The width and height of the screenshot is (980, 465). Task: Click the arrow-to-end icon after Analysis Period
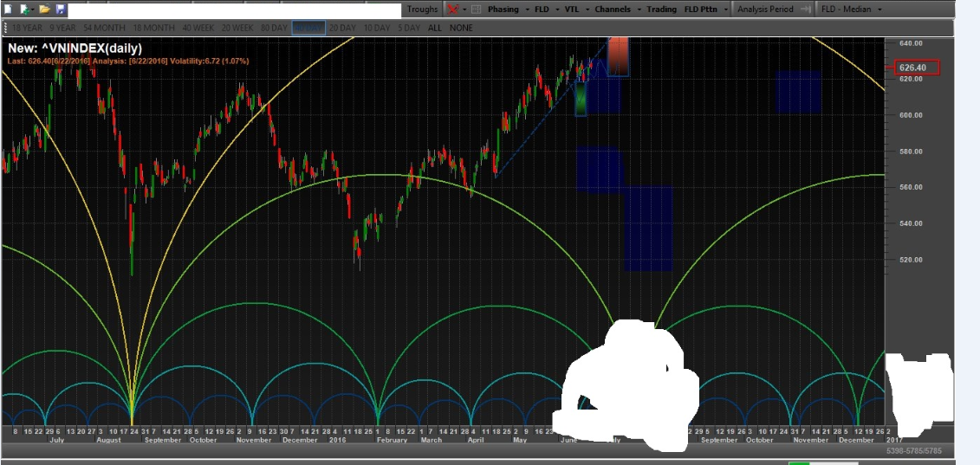click(806, 10)
